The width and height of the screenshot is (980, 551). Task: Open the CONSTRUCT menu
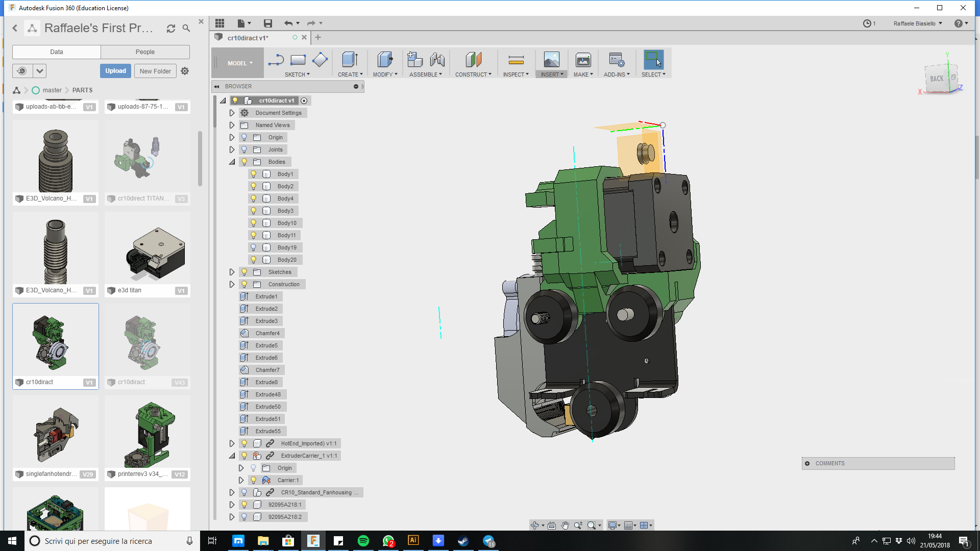[x=473, y=74]
